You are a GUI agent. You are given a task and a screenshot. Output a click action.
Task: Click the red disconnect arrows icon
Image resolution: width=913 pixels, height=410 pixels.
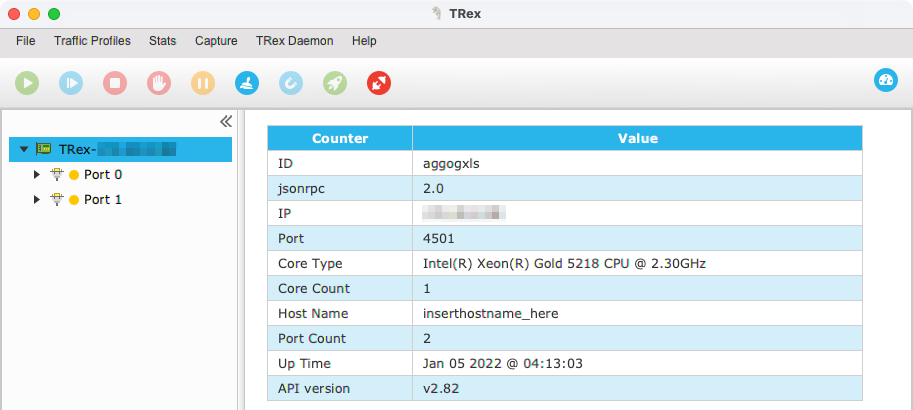(379, 83)
